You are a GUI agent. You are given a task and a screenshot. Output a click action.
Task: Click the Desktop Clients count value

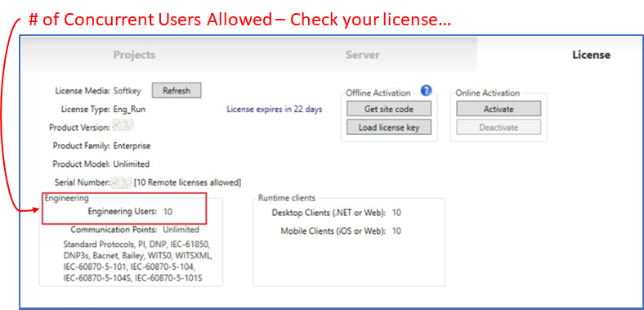[x=396, y=213]
